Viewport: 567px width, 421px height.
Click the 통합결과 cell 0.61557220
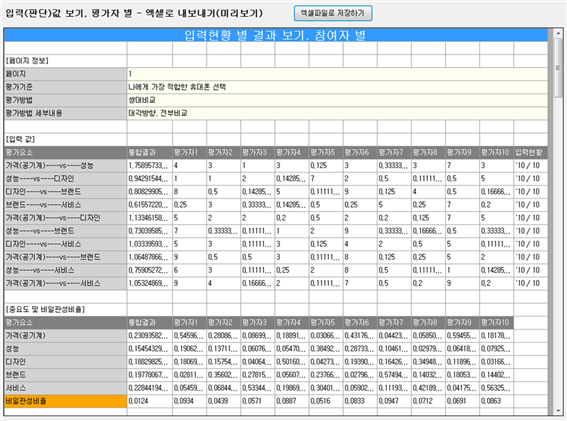[150, 205]
